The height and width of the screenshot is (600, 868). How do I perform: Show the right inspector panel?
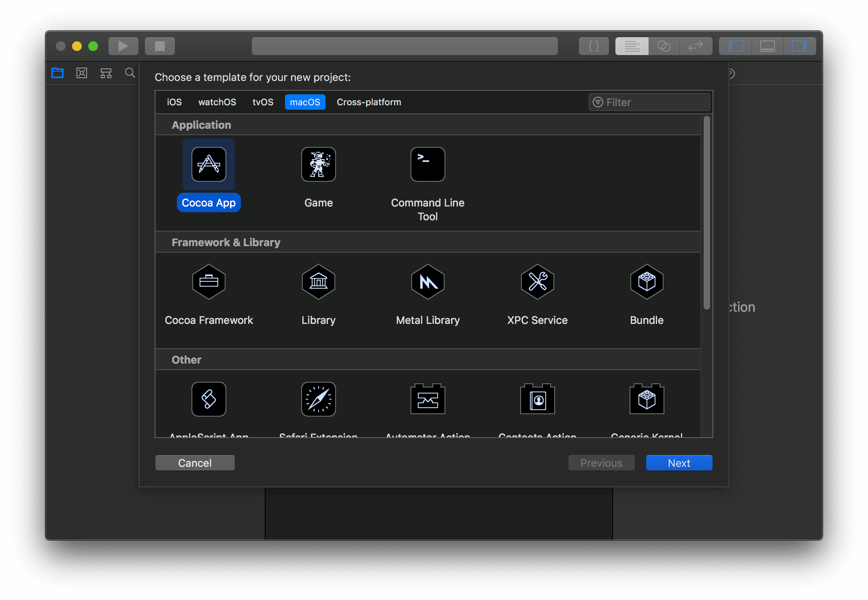point(800,46)
